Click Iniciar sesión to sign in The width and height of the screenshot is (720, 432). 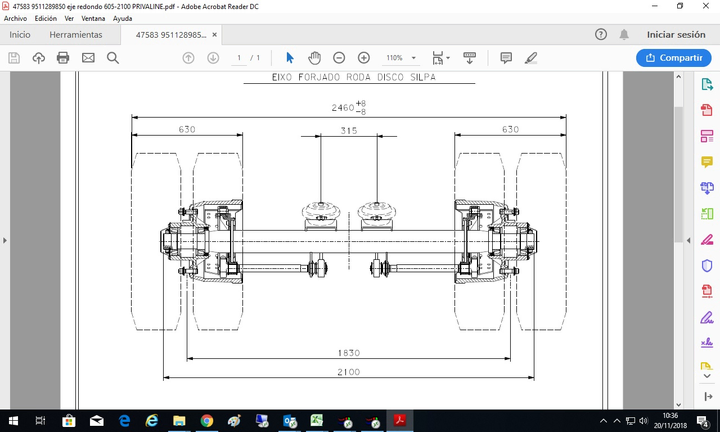coord(675,34)
